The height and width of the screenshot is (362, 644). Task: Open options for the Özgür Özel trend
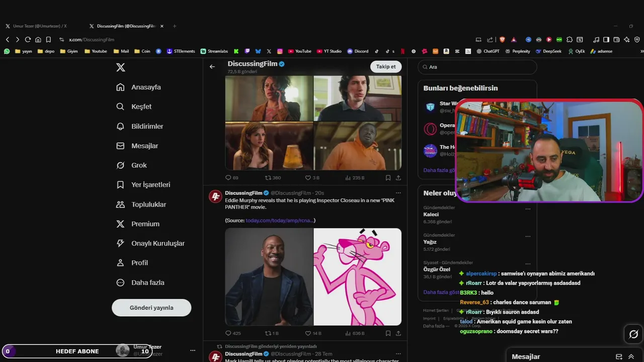coord(528,263)
